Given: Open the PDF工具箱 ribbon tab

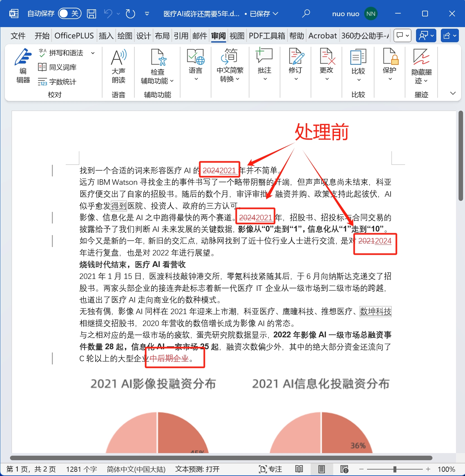Looking at the screenshot, I should coord(266,35).
